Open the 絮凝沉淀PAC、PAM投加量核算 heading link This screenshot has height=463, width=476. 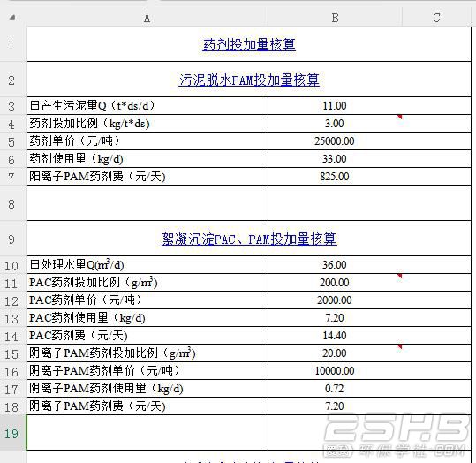249,239
